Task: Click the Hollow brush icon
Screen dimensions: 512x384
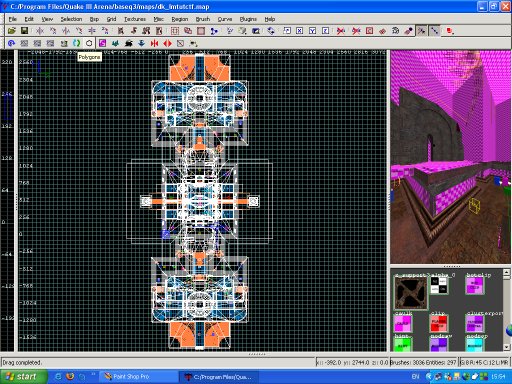Action: tap(201, 31)
